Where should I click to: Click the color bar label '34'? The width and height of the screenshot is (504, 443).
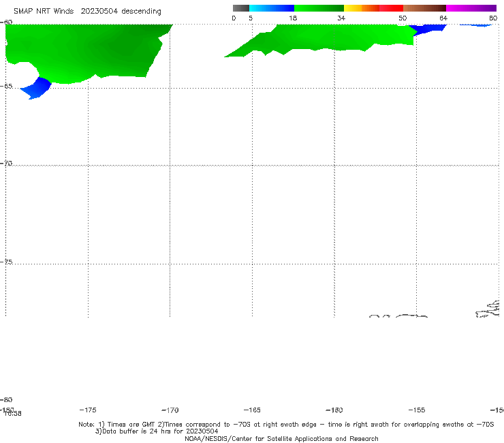(341, 18)
